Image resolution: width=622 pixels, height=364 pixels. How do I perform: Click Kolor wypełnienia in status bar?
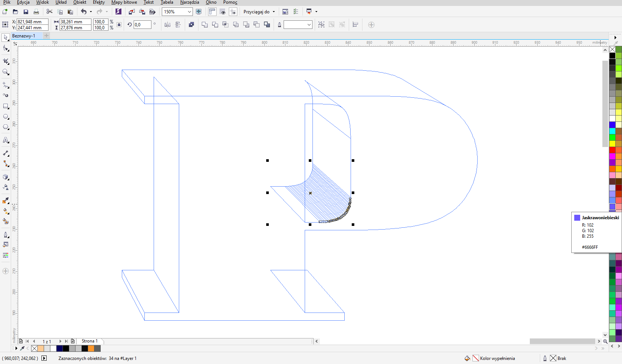click(497, 358)
